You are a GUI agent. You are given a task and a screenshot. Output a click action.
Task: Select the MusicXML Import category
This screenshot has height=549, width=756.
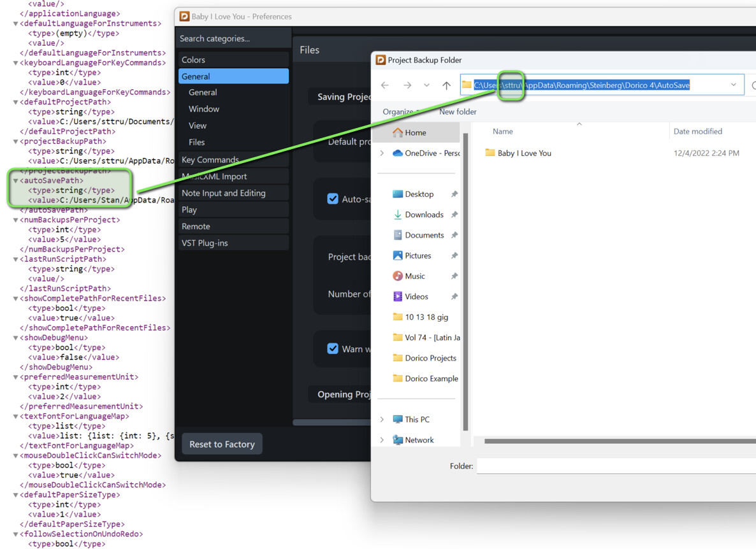pos(233,176)
